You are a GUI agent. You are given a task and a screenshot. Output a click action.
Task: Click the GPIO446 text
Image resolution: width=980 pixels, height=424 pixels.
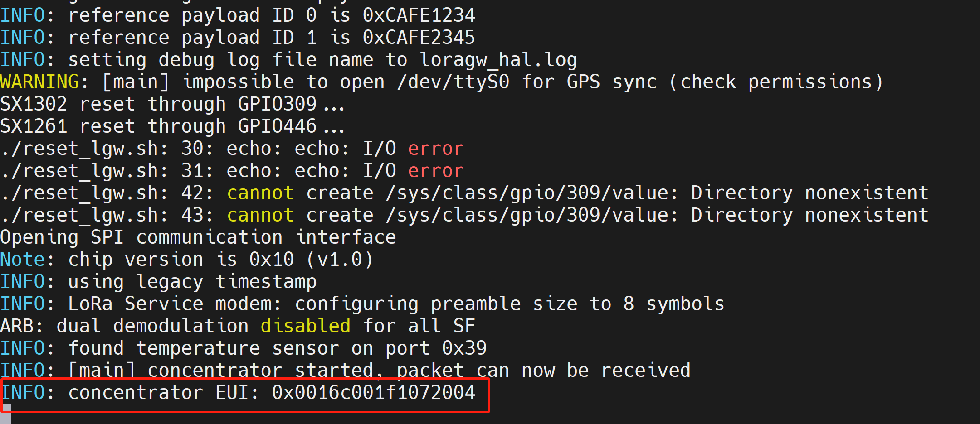[278, 126]
